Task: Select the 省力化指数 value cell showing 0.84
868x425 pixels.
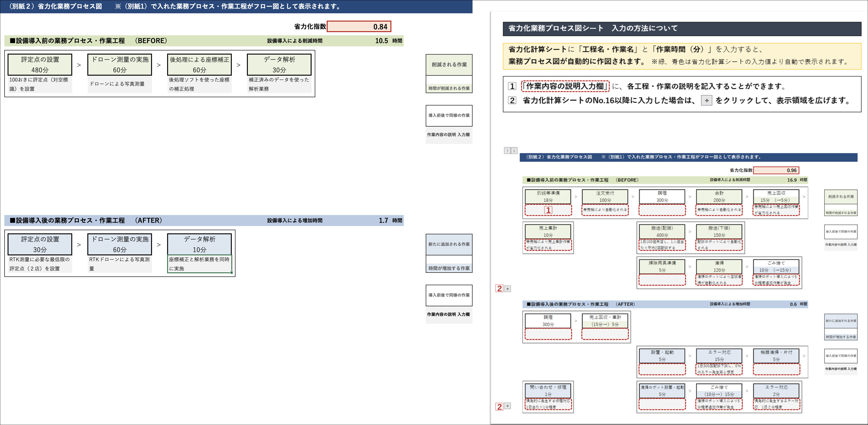Action: (x=359, y=27)
